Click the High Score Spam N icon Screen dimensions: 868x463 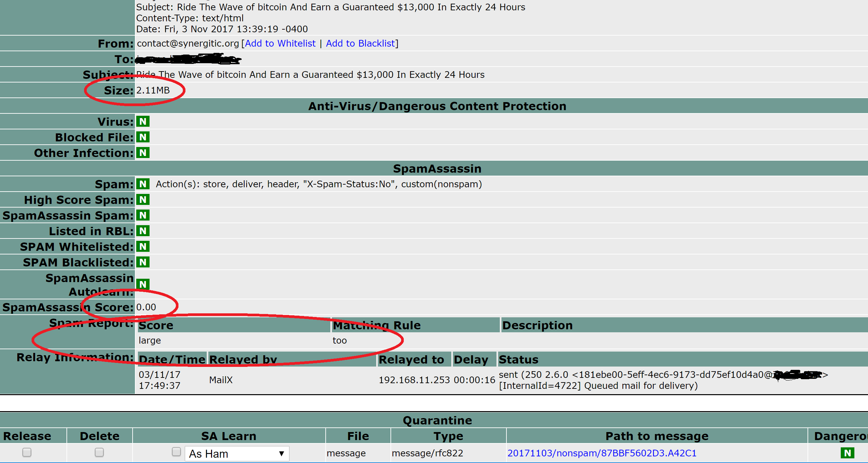click(143, 200)
